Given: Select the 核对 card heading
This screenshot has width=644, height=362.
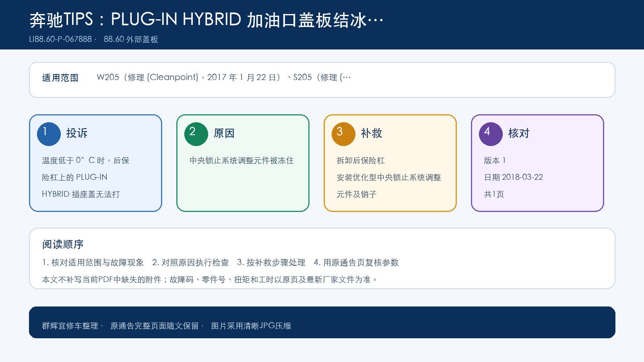Looking at the screenshot, I should pos(519,133).
